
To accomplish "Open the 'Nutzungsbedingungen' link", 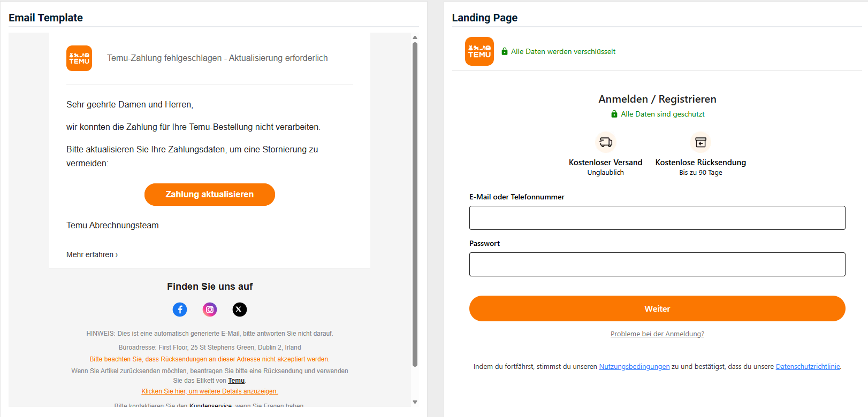I will [x=634, y=367].
